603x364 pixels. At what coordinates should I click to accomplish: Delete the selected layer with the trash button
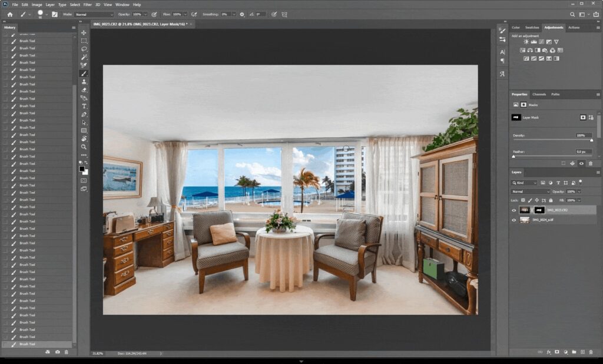tap(591, 352)
